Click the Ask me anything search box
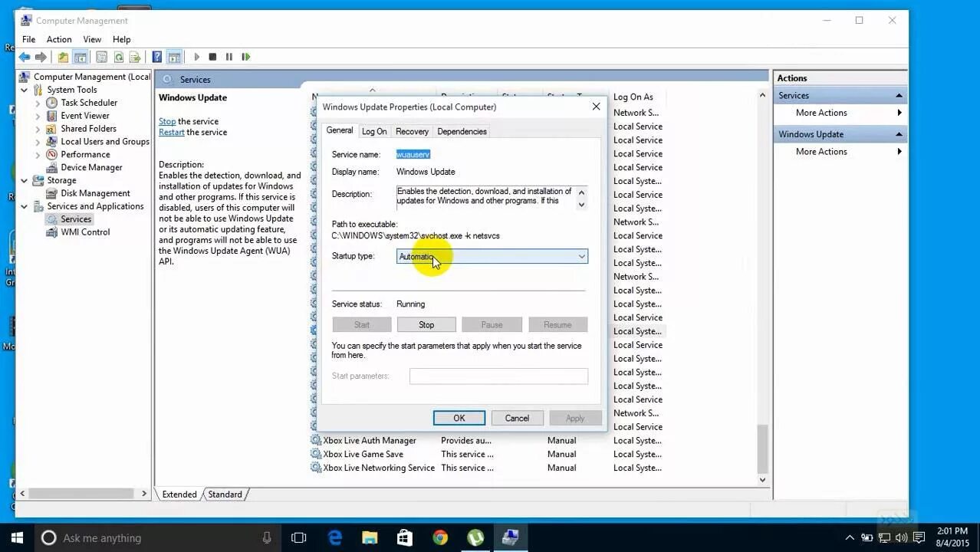 [x=157, y=537]
